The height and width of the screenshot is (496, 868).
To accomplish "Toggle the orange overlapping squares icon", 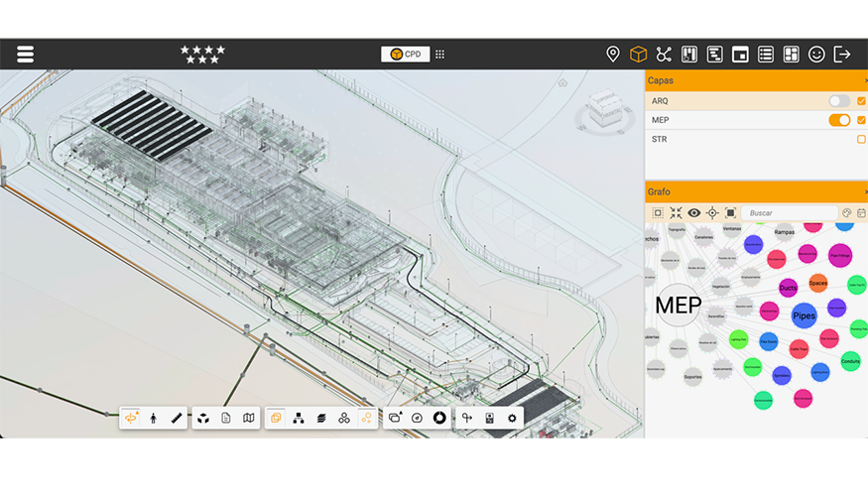I will click(x=276, y=418).
